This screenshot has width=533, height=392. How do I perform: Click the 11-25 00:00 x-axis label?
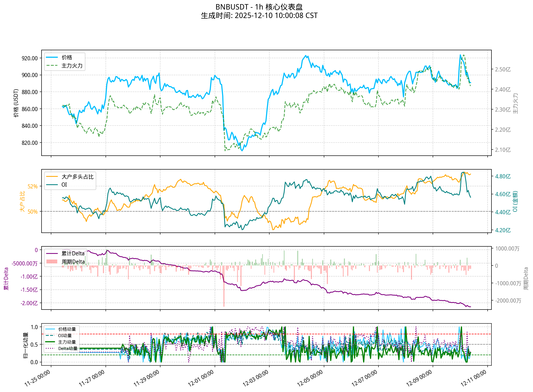click(38, 378)
